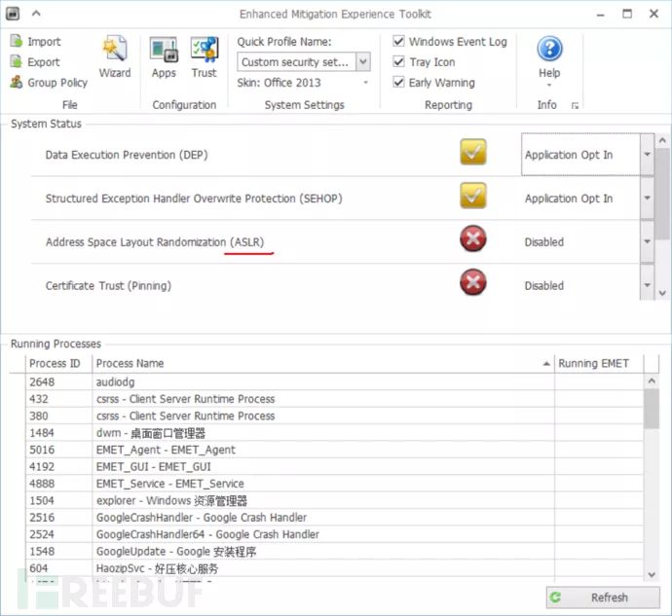Click the green Refresh arrow icon
The height and width of the screenshot is (616, 672).
(x=555, y=598)
